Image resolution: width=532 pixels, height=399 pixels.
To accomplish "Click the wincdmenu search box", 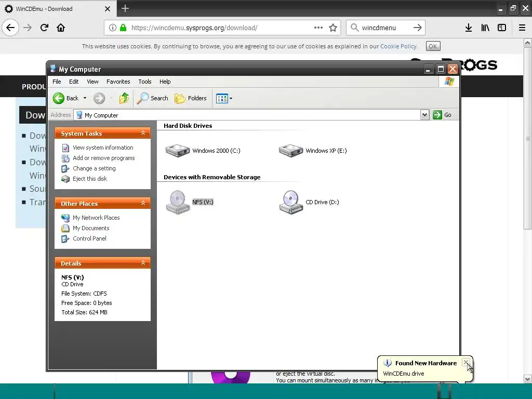I will [x=385, y=28].
